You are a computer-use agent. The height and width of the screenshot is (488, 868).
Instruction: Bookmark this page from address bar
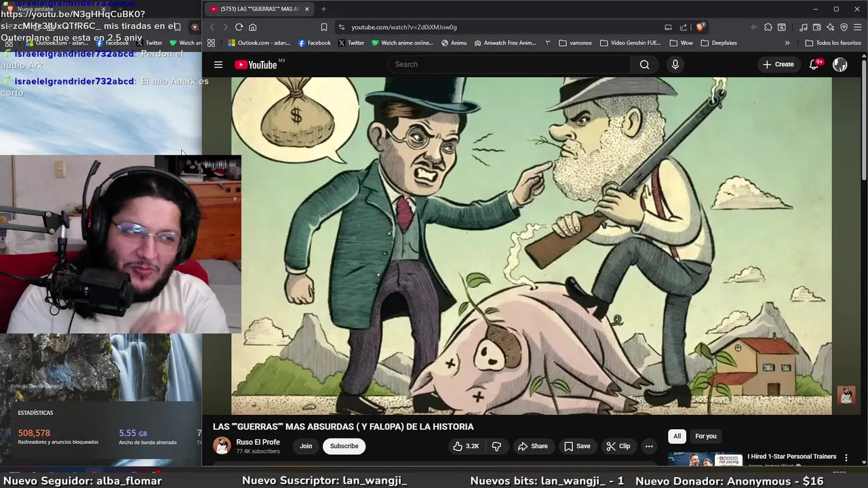click(x=324, y=27)
